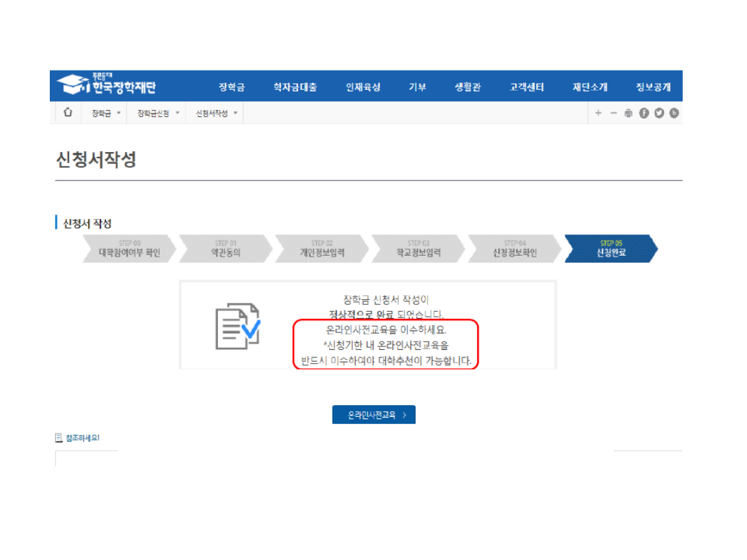This screenshot has height=560, width=747.
Task: Click the home icon in the breadcrumb bar
Action: pos(68,113)
